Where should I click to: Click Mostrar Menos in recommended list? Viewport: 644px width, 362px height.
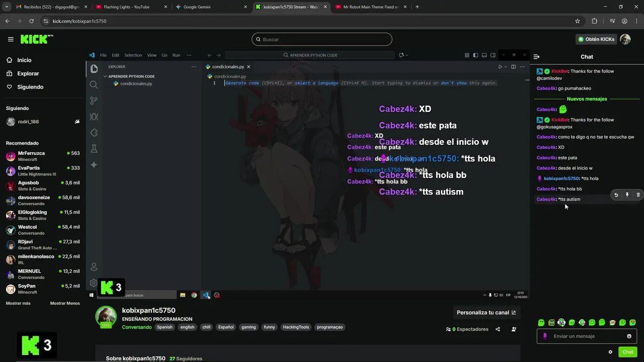click(65, 303)
